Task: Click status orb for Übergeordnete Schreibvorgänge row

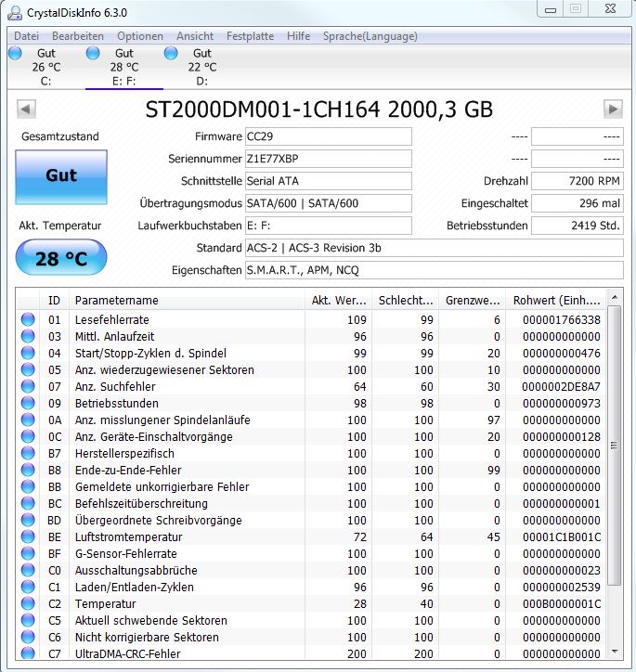Action: click(x=28, y=520)
